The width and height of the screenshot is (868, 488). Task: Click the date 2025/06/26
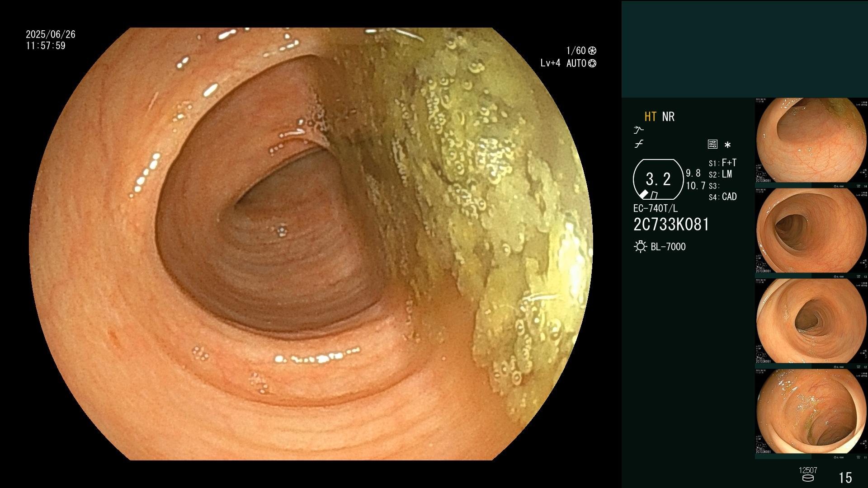[x=51, y=34]
